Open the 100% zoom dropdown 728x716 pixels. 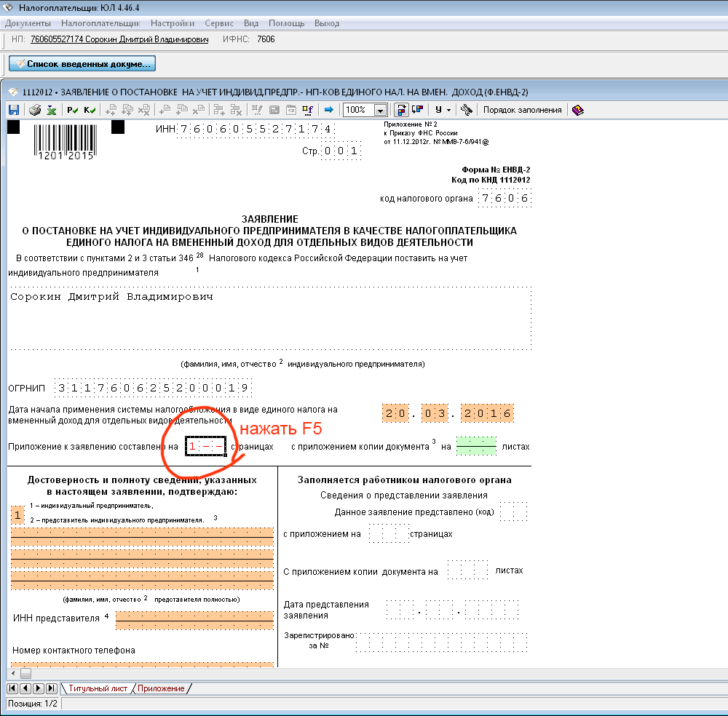click(x=380, y=110)
